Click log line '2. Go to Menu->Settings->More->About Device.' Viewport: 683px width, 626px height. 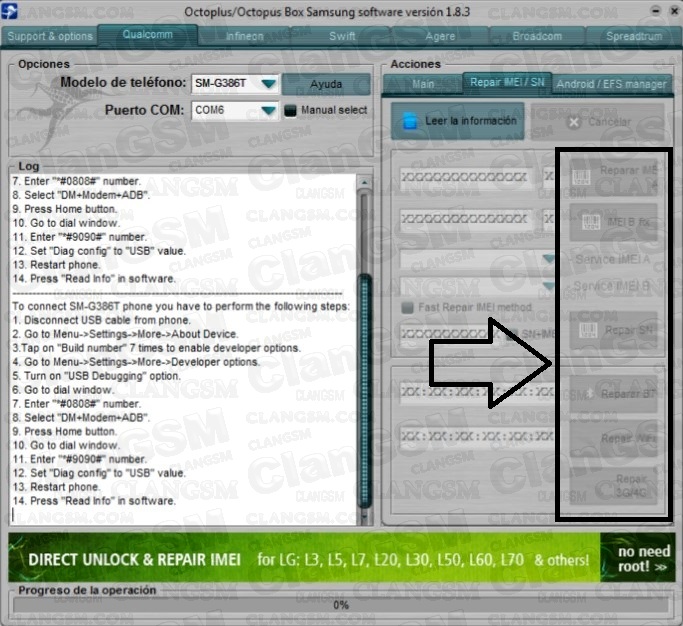click(x=125, y=334)
